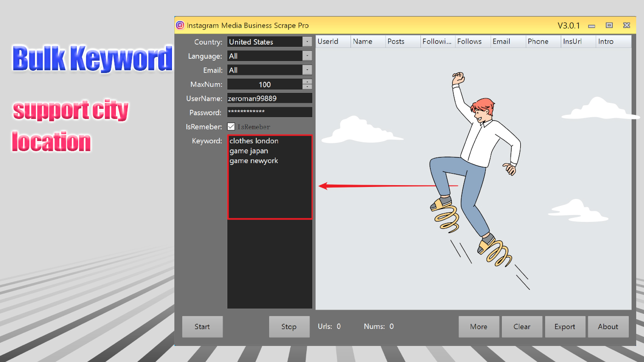Click the Follows column header

473,41
